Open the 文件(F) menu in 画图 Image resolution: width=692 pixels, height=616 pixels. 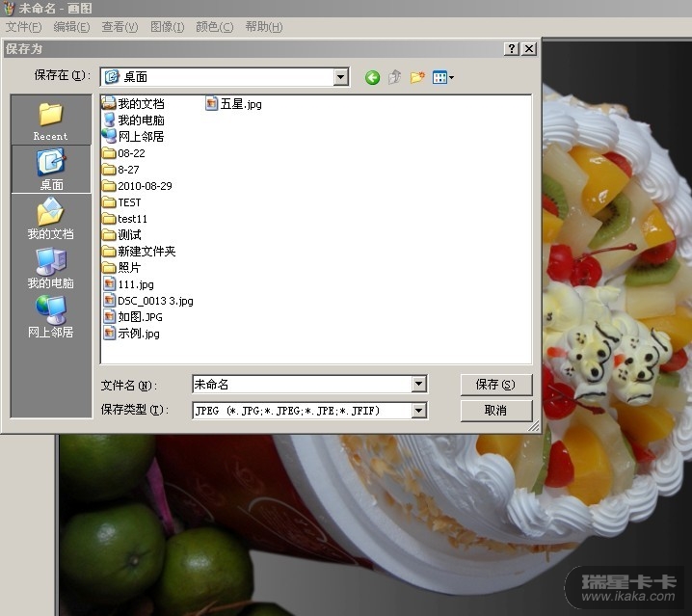pos(23,27)
